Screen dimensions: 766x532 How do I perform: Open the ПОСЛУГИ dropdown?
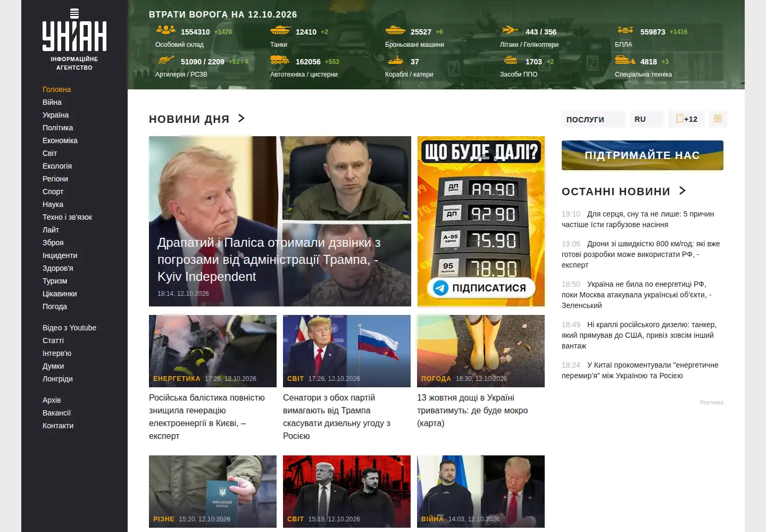(x=593, y=119)
